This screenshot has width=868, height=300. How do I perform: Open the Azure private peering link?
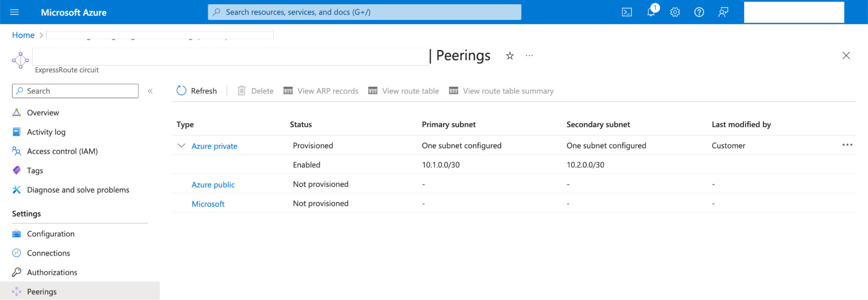click(x=215, y=146)
